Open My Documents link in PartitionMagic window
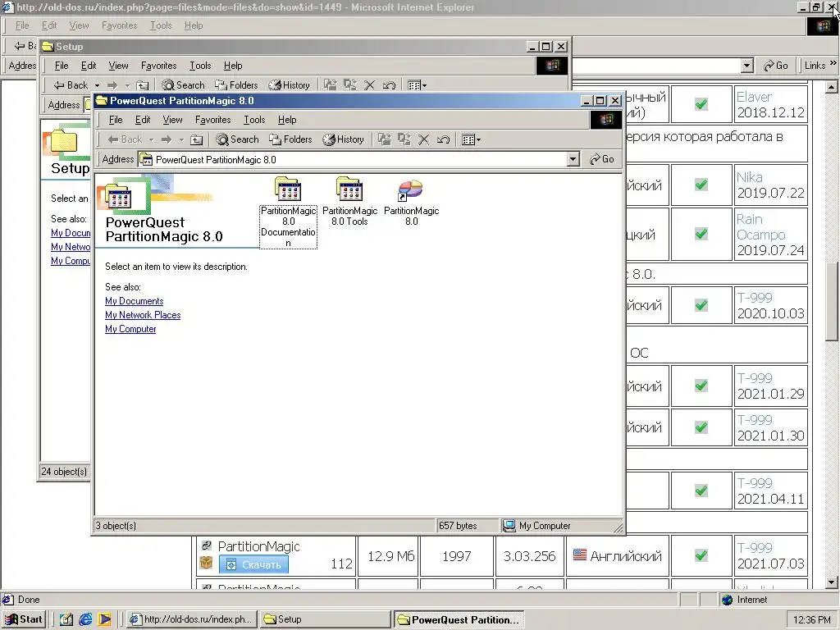840x630 pixels. coord(134,301)
